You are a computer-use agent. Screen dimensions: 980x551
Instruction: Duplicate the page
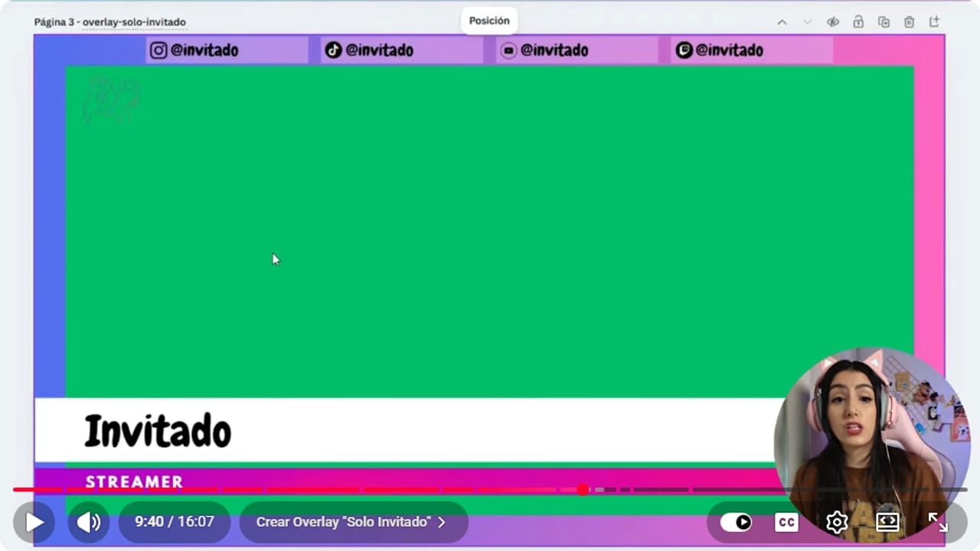point(884,22)
